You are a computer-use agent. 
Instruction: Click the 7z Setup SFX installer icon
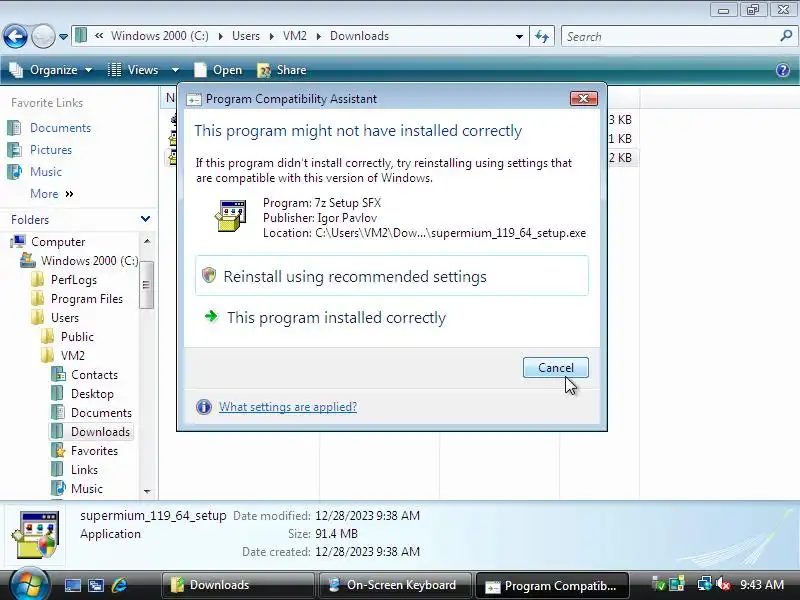231,216
